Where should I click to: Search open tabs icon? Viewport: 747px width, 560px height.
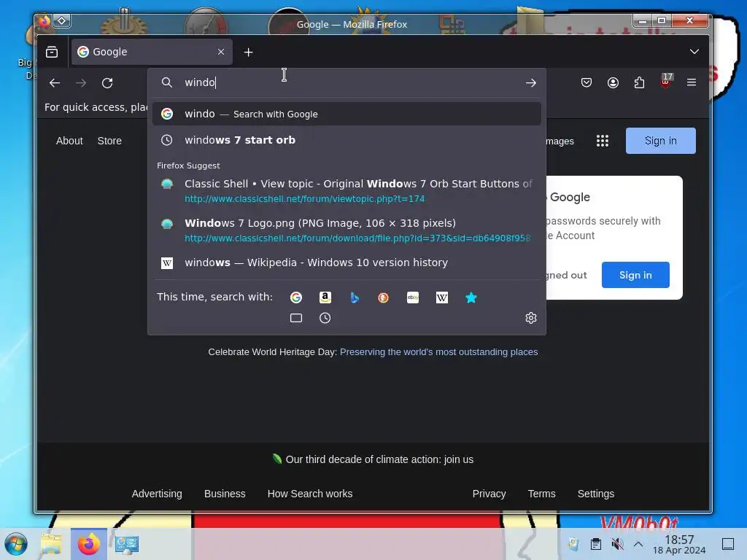(x=296, y=318)
